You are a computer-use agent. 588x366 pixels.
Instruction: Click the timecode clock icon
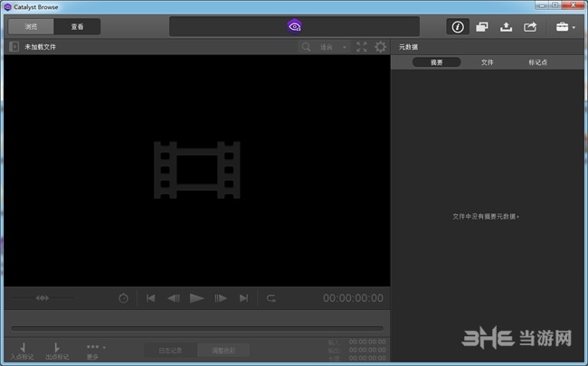pyautogui.click(x=123, y=298)
